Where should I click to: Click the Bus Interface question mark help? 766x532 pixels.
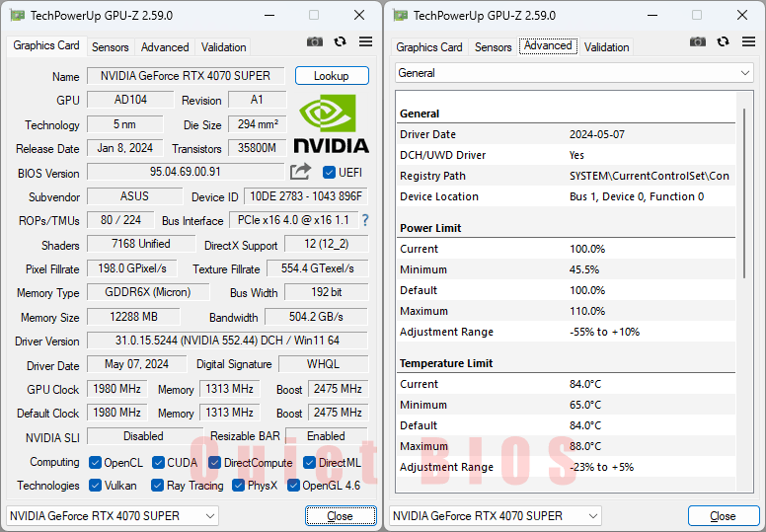(365, 220)
